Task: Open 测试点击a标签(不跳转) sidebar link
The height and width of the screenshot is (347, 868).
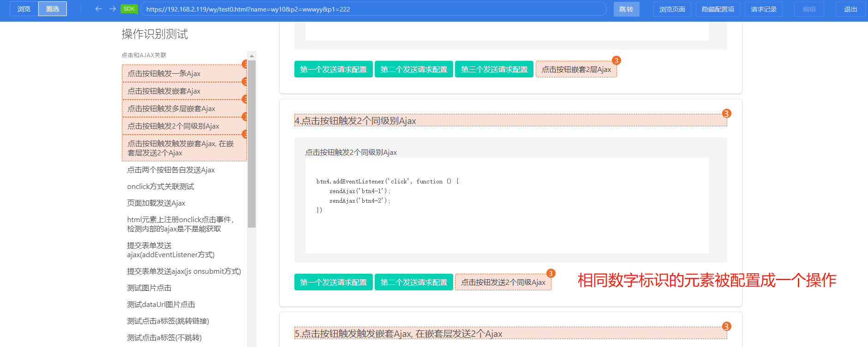Action: [x=164, y=337]
